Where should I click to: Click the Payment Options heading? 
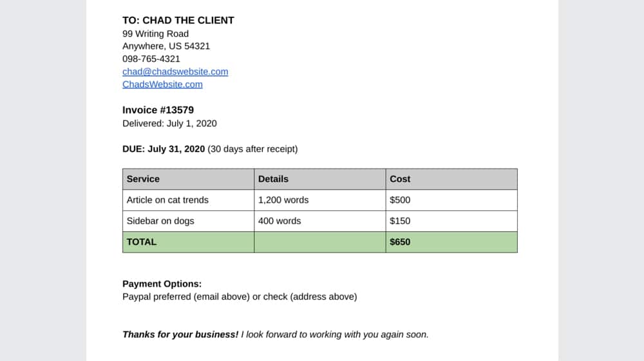pyautogui.click(x=162, y=284)
